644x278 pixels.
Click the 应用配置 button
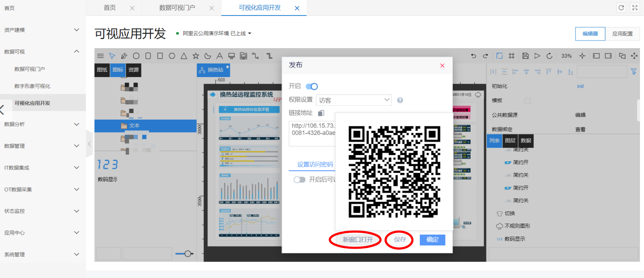click(x=622, y=34)
